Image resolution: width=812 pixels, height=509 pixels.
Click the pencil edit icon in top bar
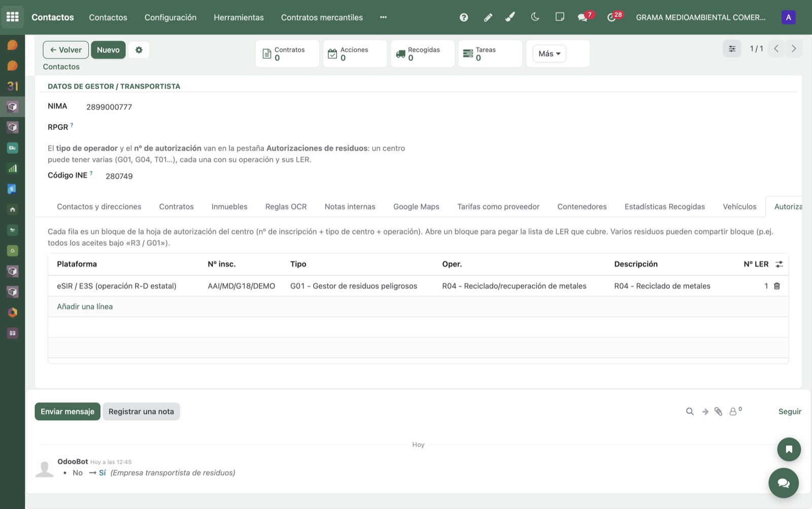[488, 17]
